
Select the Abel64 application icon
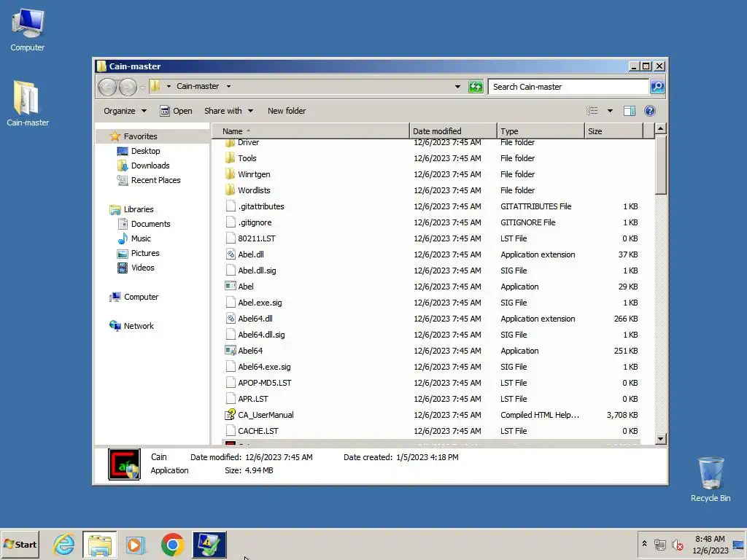coord(231,351)
